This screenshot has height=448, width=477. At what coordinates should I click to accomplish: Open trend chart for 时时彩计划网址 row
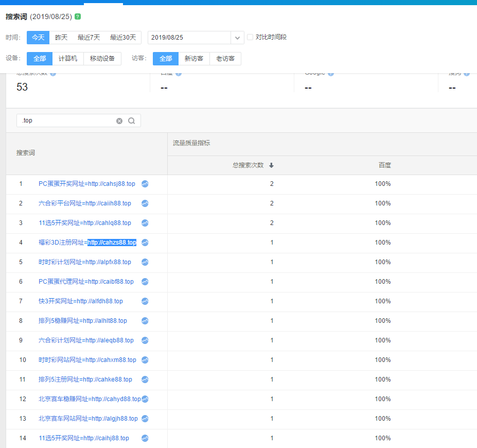point(145,262)
